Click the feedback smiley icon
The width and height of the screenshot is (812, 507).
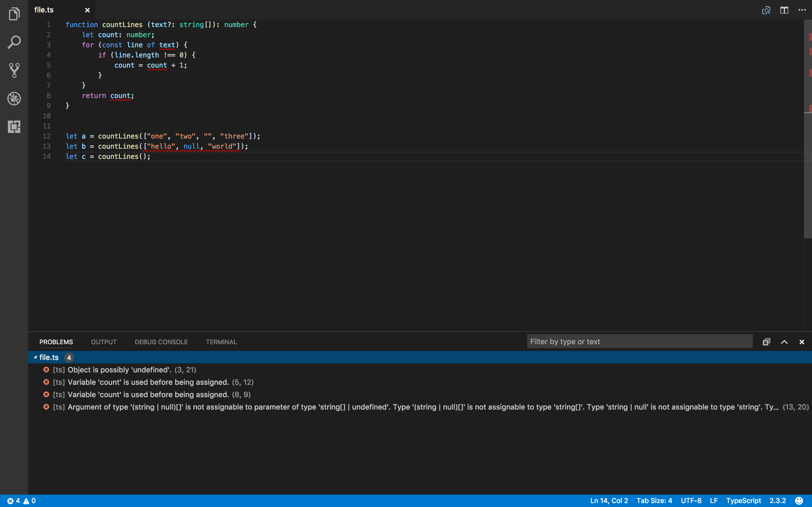[x=799, y=501]
